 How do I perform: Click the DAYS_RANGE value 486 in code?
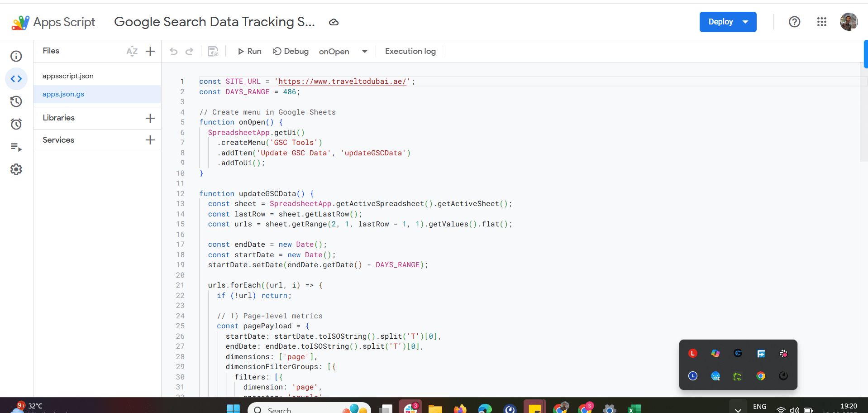289,91
